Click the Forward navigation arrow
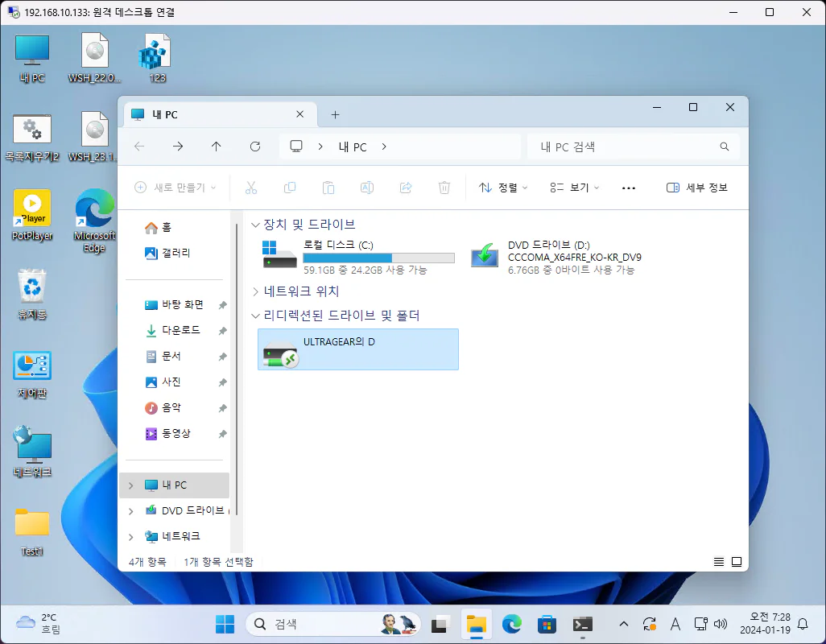The image size is (826, 644). tap(178, 147)
